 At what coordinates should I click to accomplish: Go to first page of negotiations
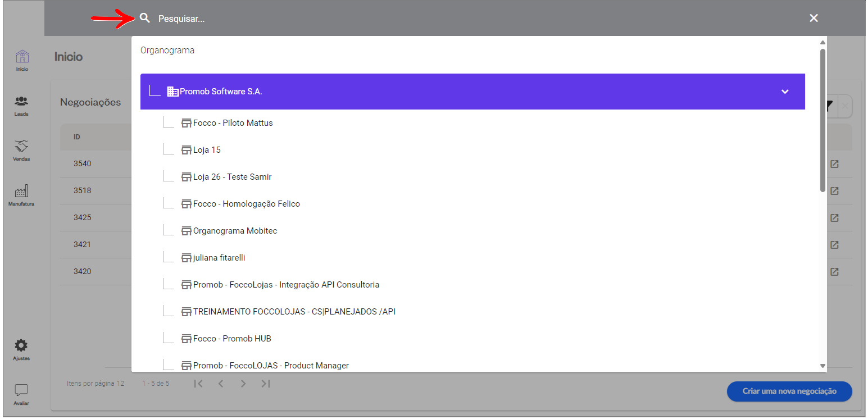pos(198,384)
